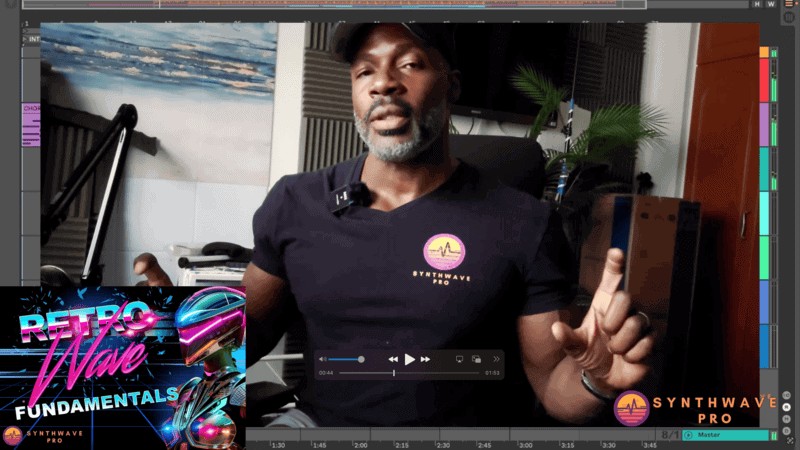Toggle the D track delay show button

click(786, 431)
